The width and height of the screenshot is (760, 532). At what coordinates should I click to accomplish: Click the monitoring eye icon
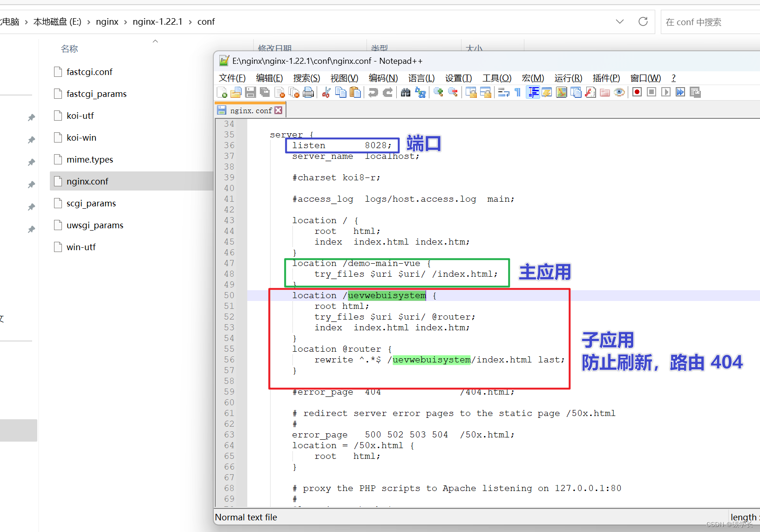pyautogui.click(x=619, y=92)
